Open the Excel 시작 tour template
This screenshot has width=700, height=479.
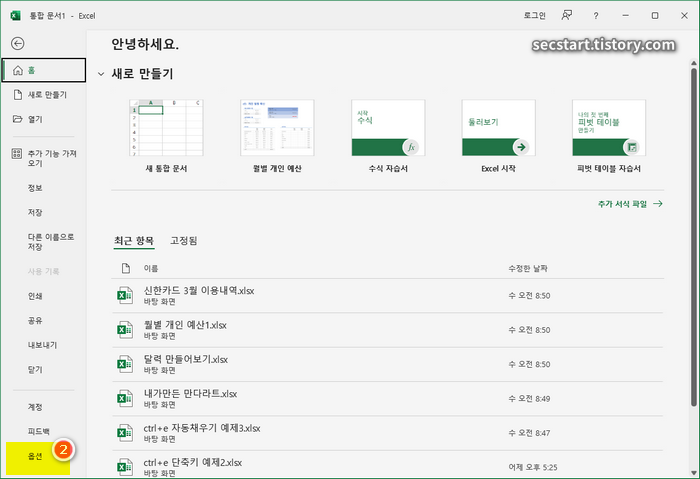(498, 136)
